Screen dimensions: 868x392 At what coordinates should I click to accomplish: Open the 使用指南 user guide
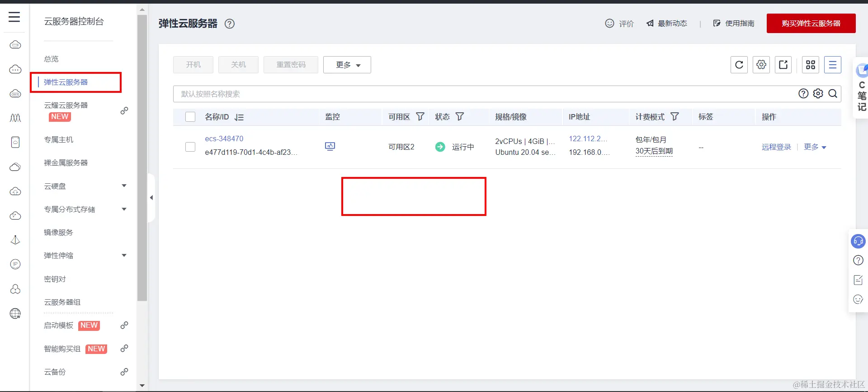(734, 23)
